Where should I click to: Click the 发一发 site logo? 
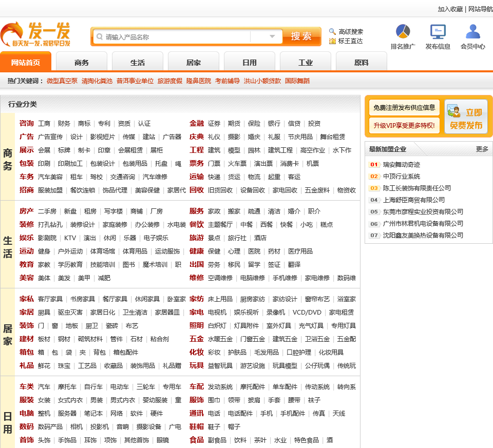click(x=36, y=35)
